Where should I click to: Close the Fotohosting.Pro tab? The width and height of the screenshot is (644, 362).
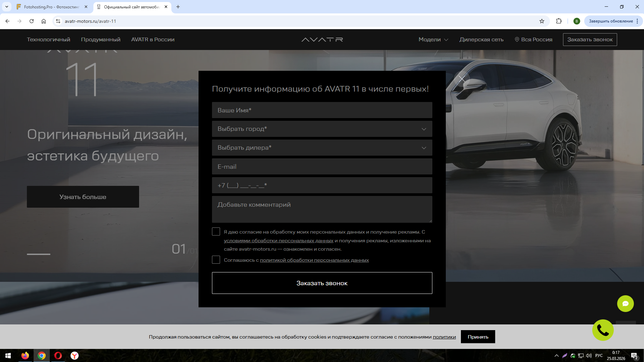coord(86,7)
